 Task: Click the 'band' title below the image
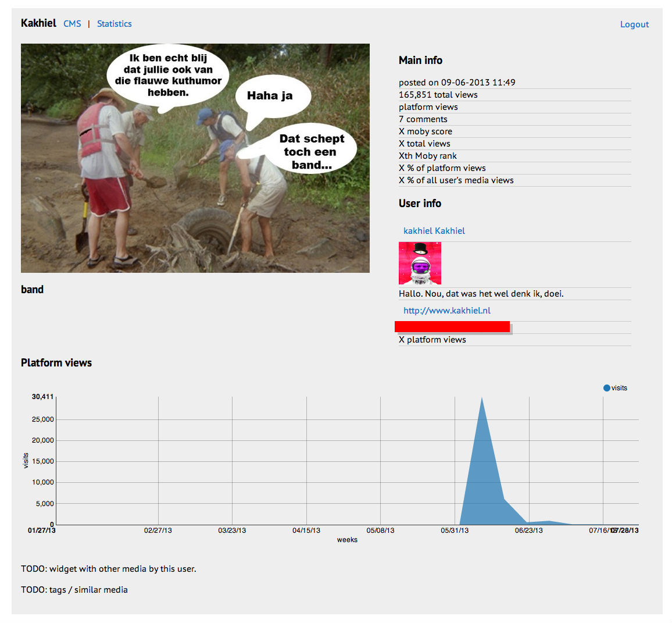(33, 290)
